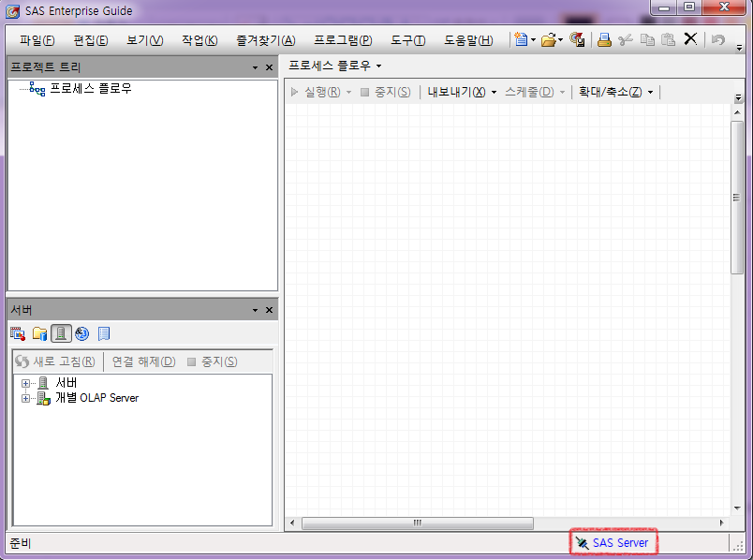Open the 작업(K) menu
The height and width of the screenshot is (560, 753).
tap(199, 40)
